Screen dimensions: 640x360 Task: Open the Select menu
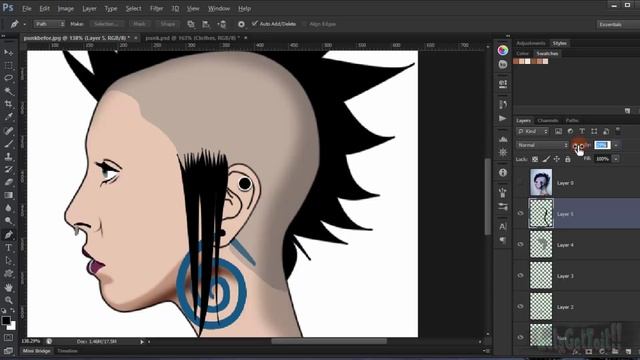click(133, 8)
